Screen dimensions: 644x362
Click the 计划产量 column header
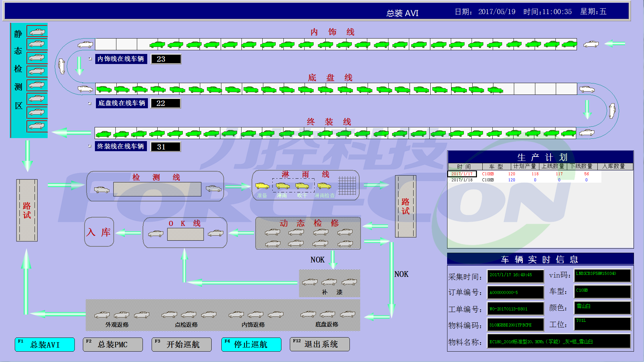tap(524, 167)
